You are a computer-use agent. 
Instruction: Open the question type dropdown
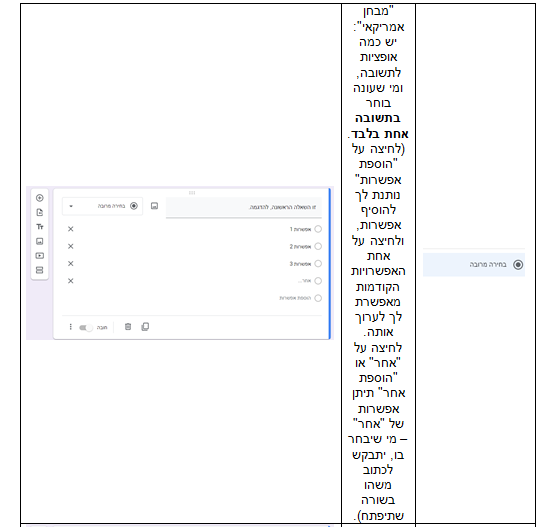click(x=102, y=206)
